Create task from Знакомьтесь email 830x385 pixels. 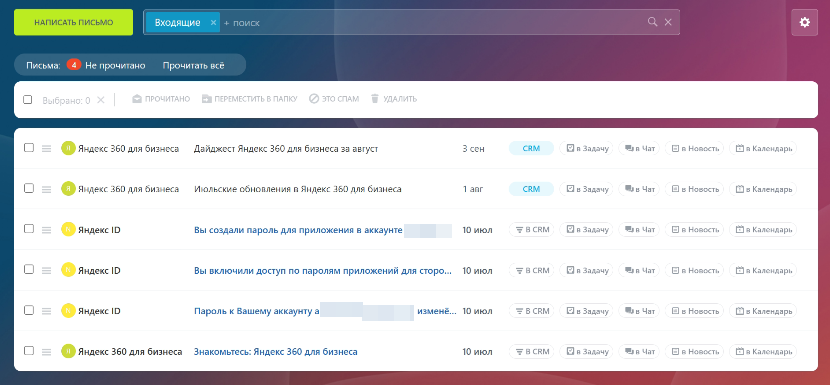pos(587,352)
